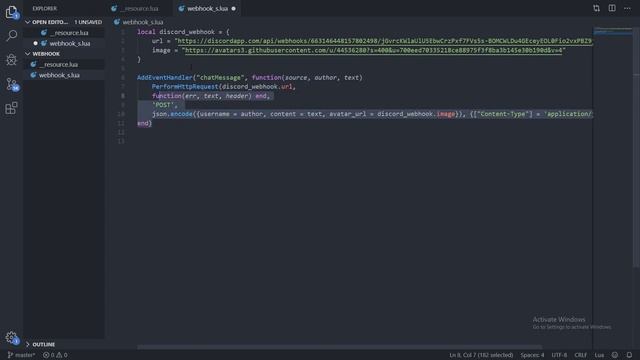Click the master branch status item

click(21, 355)
